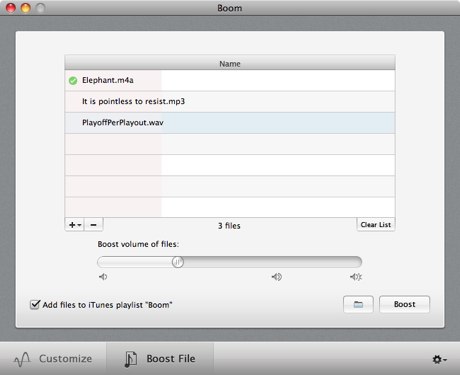Click the boost volume slider handle
The height and width of the screenshot is (375, 460).
pyautogui.click(x=178, y=262)
